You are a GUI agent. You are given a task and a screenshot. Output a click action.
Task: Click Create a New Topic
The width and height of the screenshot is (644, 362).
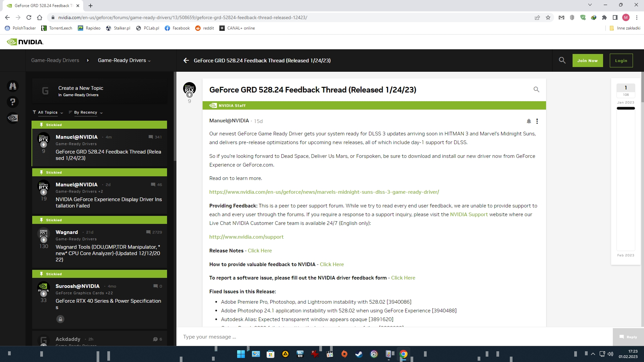[x=99, y=91]
